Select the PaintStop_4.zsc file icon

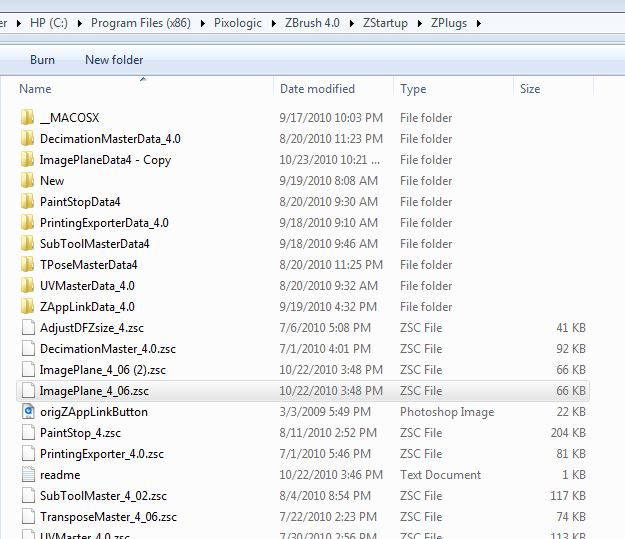(28, 433)
